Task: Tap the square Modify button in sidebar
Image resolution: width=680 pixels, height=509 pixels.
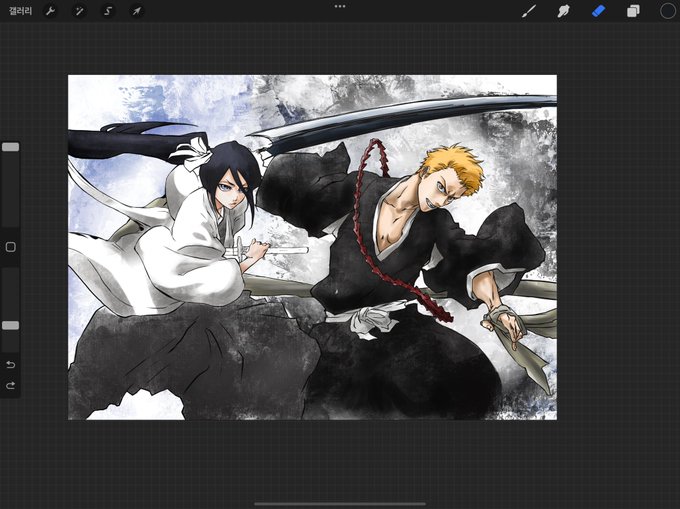Action: coord(10,247)
